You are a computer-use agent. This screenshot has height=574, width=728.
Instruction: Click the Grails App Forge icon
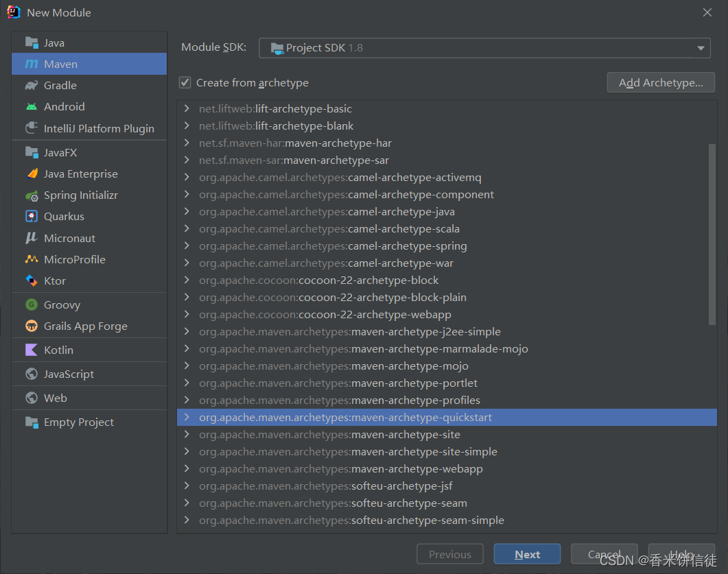[x=32, y=326]
